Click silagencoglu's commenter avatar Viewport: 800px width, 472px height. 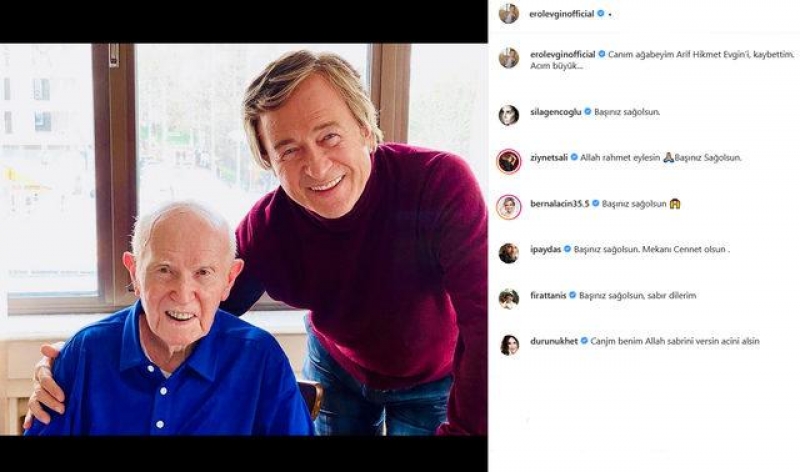[x=508, y=115]
